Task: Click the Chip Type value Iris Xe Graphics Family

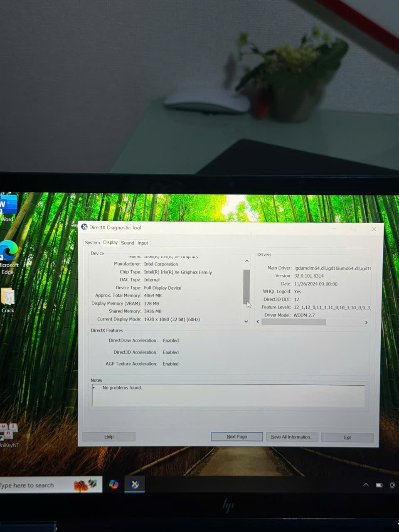Action: [x=178, y=272]
